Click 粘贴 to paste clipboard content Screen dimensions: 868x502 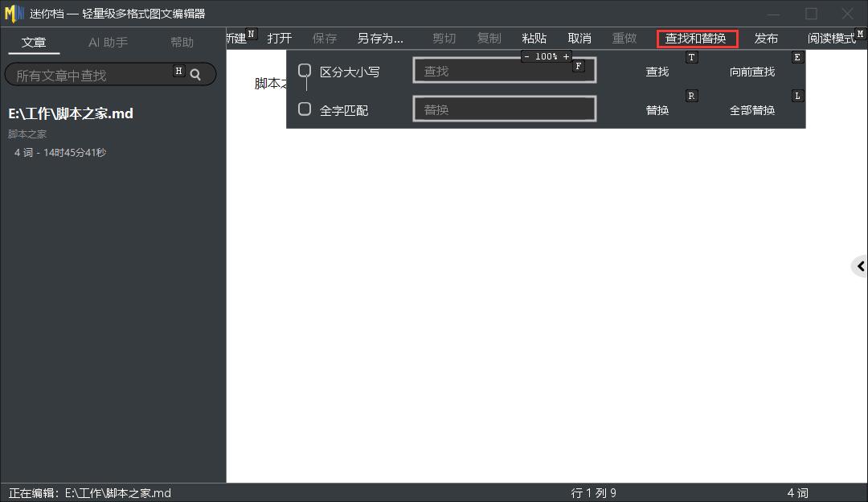(x=534, y=38)
